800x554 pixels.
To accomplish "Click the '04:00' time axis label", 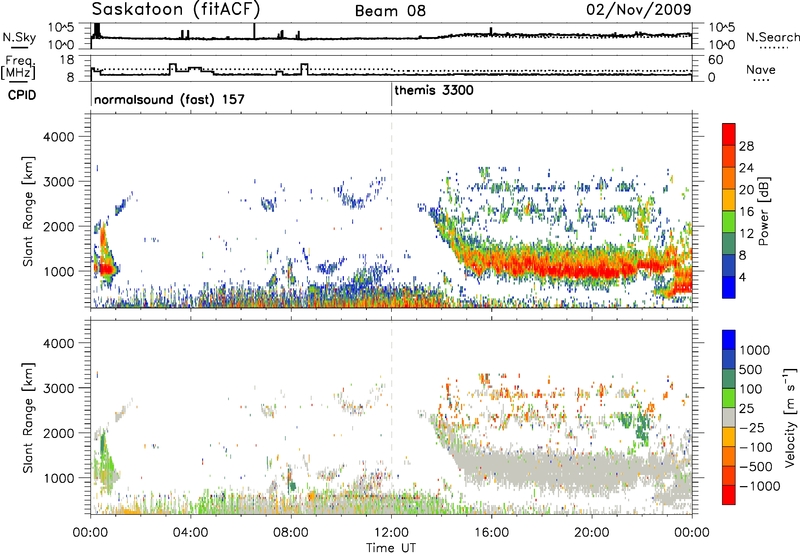I will (191, 533).
